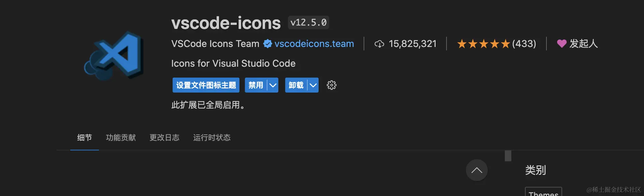Click the purple heart sponsor icon
Image resolution: width=644 pixels, height=196 pixels.
tap(561, 44)
